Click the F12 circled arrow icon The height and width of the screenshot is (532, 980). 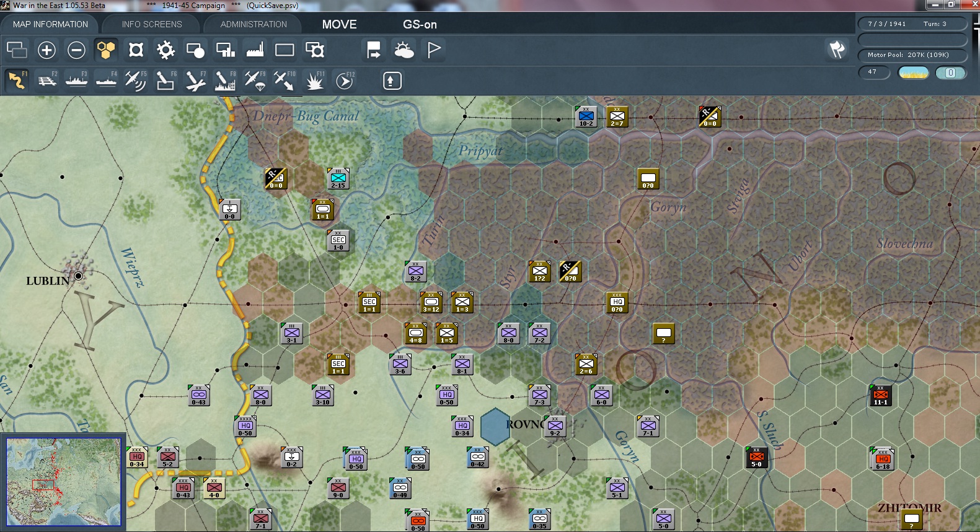point(344,81)
